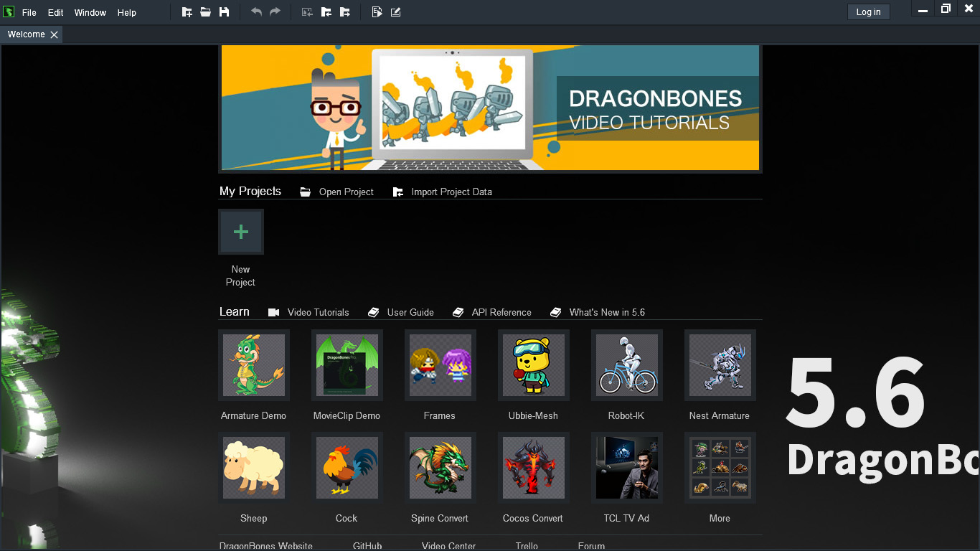Click the Open Project folder toolbar icon
The image size is (980, 551).
pos(206,12)
